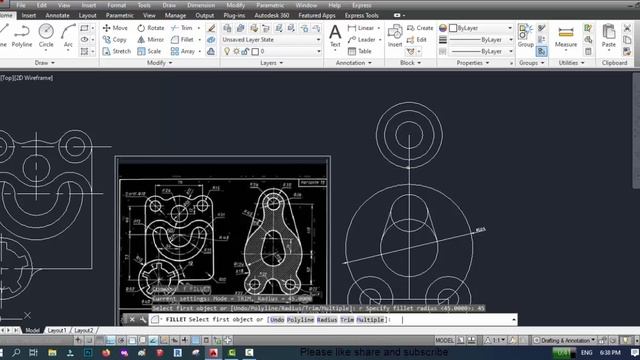Image resolution: width=640 pixels, height=360 pixels.
Task: Expand the Modify panel
Action: pos(159,63)
